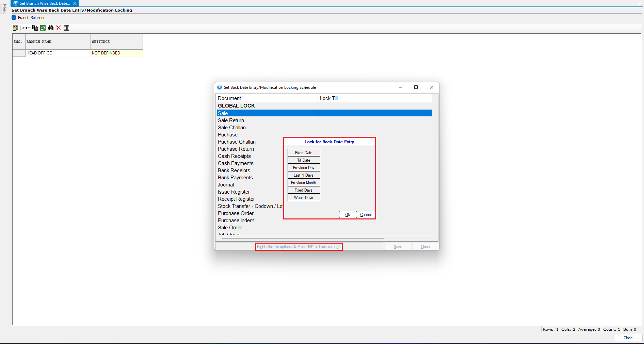Click the Excel export icon in toolbar
644x344 pixels.
coord(43,28)
